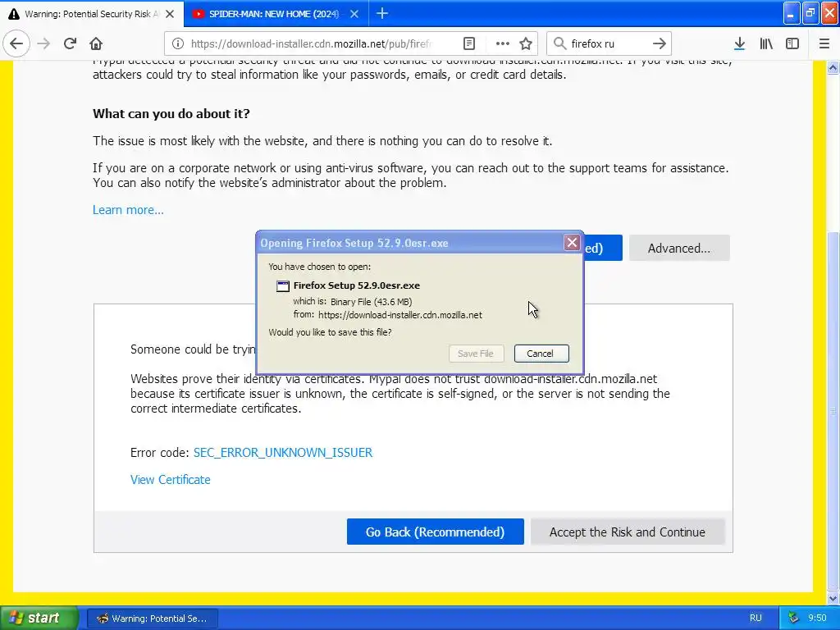Click the browser Back arrow button
Screen dimensions: 840x630
(16, 43)
